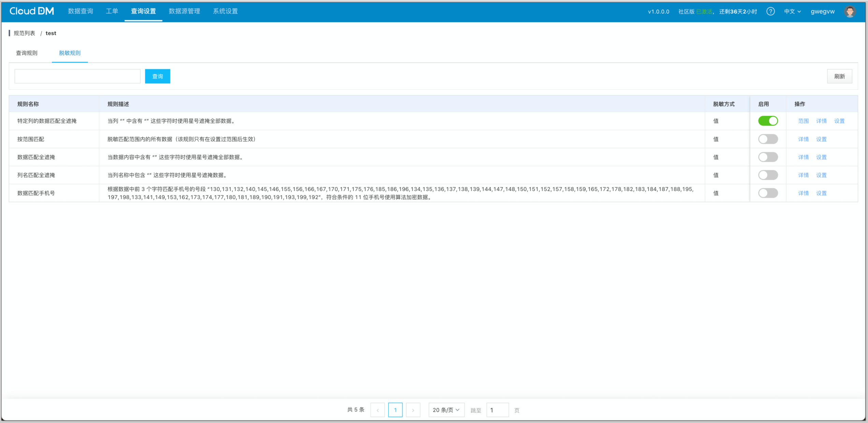Open the 中文 language dropdown
This screenshot has height=423, width=868.
tap(792, 11)
